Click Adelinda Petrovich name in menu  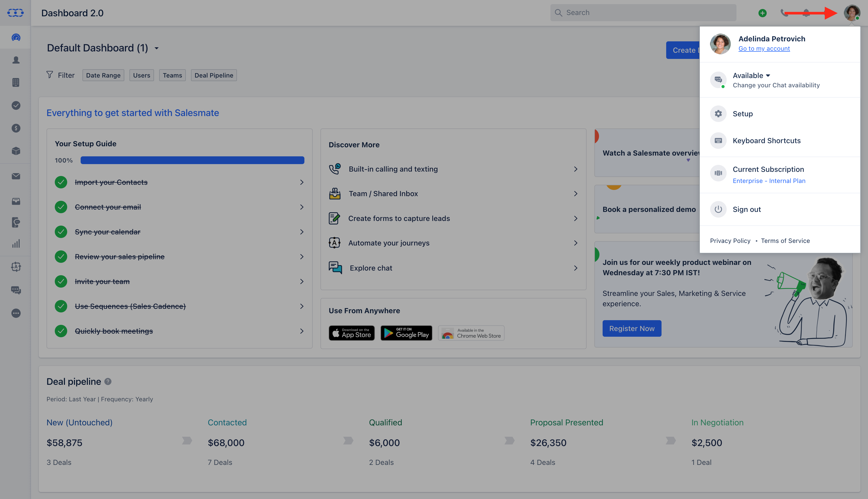coord(772,39)
